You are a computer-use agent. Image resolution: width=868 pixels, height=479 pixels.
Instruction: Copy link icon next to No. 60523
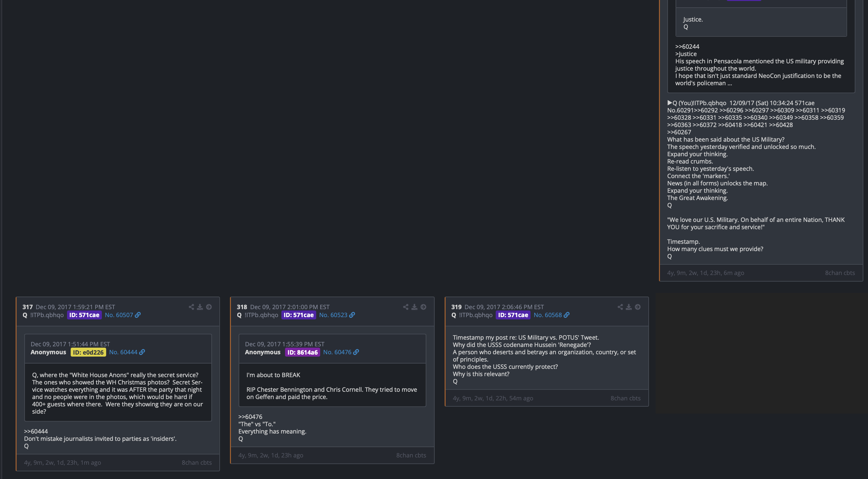coord(352,315)
